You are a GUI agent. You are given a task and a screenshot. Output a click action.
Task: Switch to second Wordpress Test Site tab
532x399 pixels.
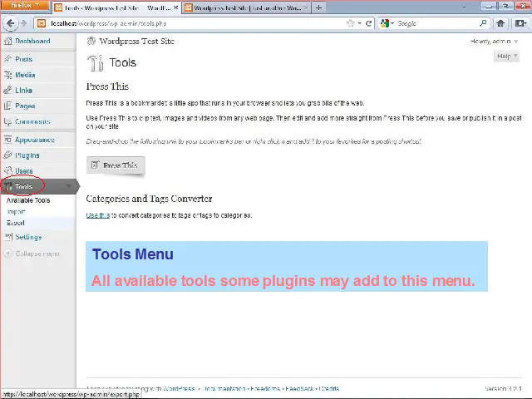tap(247, 7)
